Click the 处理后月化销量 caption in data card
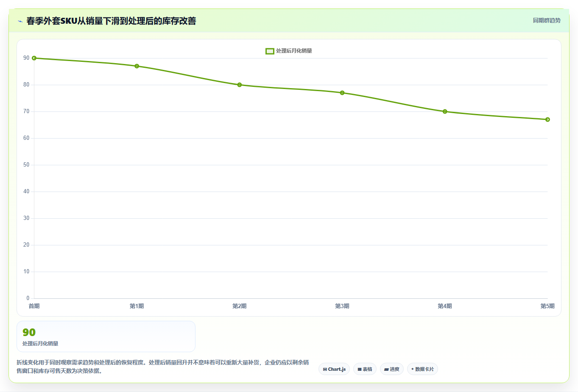The image size is (578, 392). tap(40, 344)
